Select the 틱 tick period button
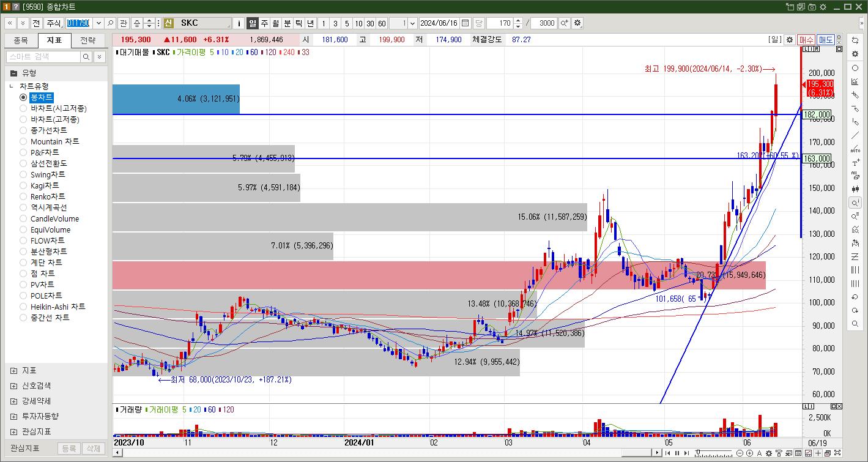The width and height of the screenshot is (868, 462). pyautogui.click(x=299, y=23)
